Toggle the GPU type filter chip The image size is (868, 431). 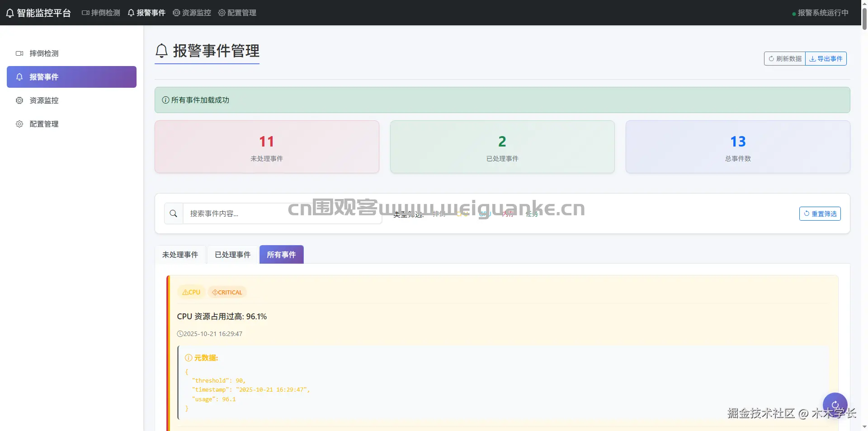(x=485, y=214)
